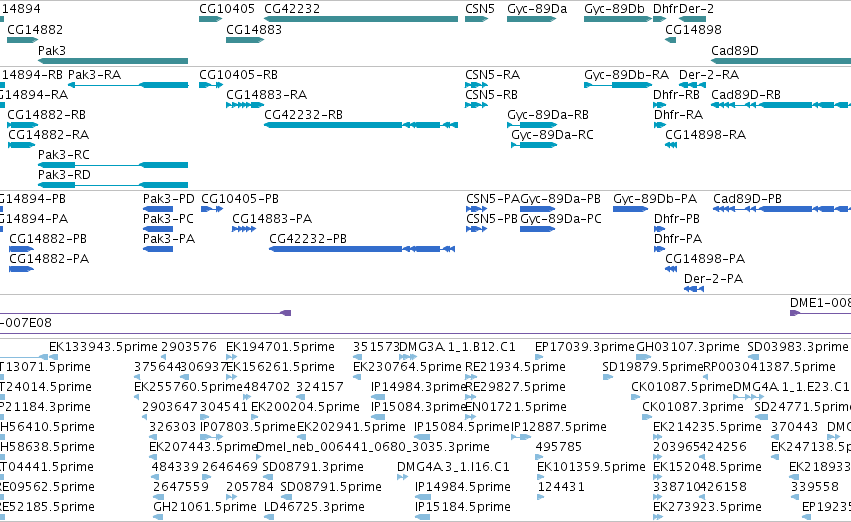Viewport: 851px width, 522px height.
Task: Click the CSN5 gene label
Action: pyautogui.click(x=480, y=9)
